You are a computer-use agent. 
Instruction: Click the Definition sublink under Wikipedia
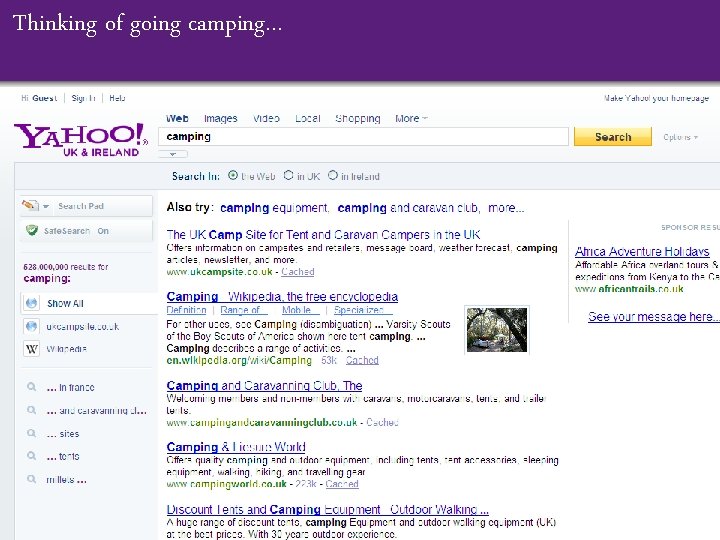point(186,310)
